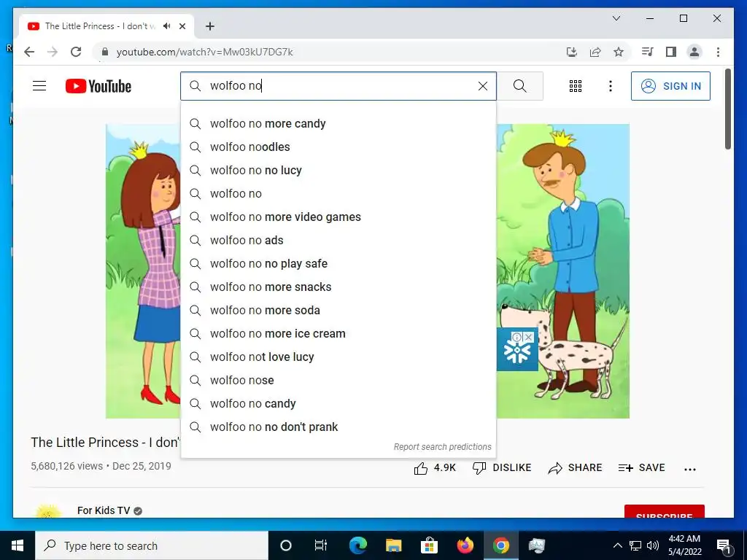Open Chrome profile avatar
Screen dimensions: 747x560
[694, 52]
